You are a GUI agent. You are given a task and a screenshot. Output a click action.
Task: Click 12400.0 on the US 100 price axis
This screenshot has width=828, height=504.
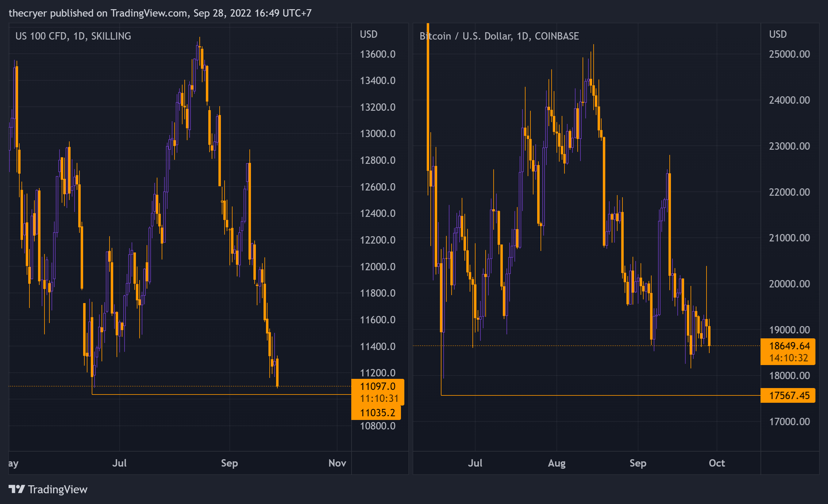(377, 214)
